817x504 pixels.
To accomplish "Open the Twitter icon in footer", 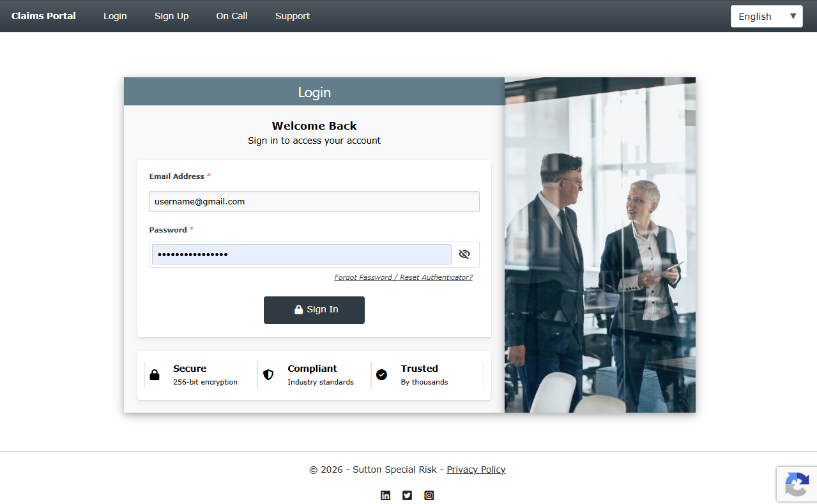I will [x=407, y=495].
